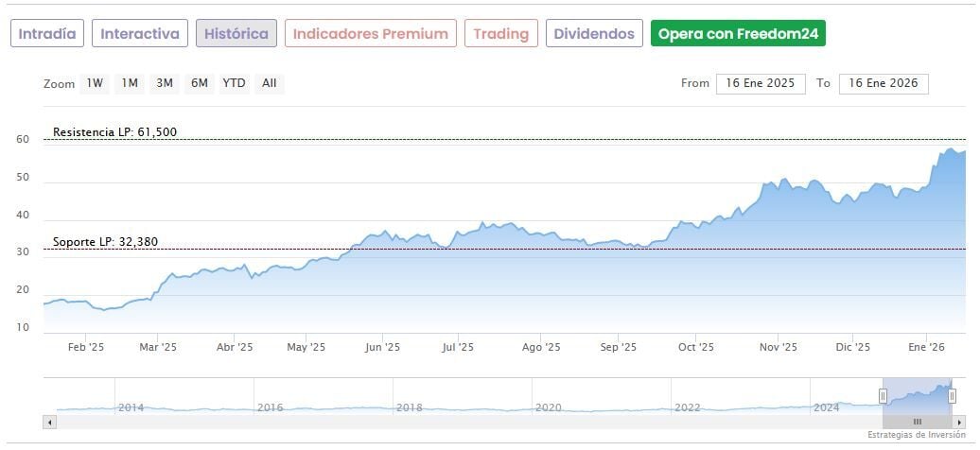Show the Dividendos tab

point(594,34)
